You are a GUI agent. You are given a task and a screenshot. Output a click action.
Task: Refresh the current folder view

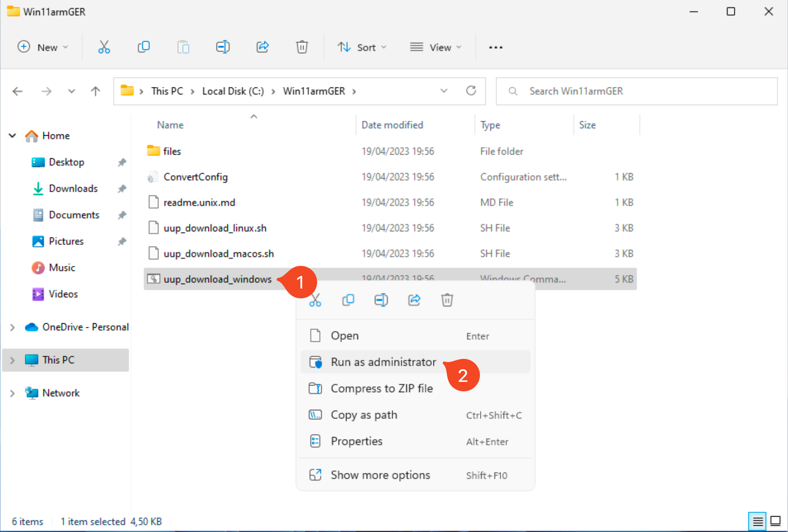[471, 91]
